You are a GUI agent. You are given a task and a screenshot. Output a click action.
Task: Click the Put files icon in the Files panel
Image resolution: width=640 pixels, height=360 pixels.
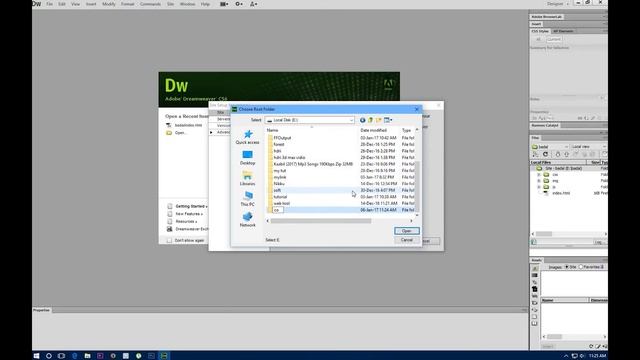click(x=567, y=154)
